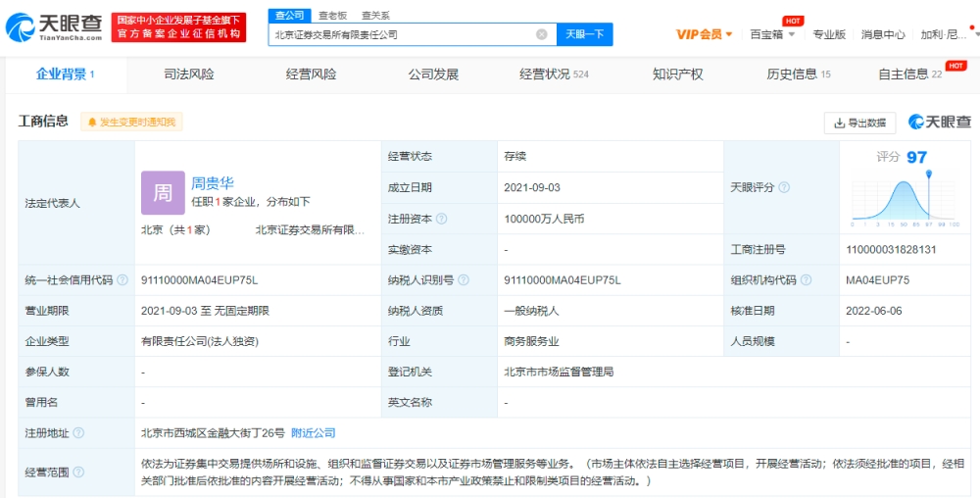The height and width of the screenshot is (498, 980).
Task: Click the help icon next to 天眼评分
Action: point(784,187)
